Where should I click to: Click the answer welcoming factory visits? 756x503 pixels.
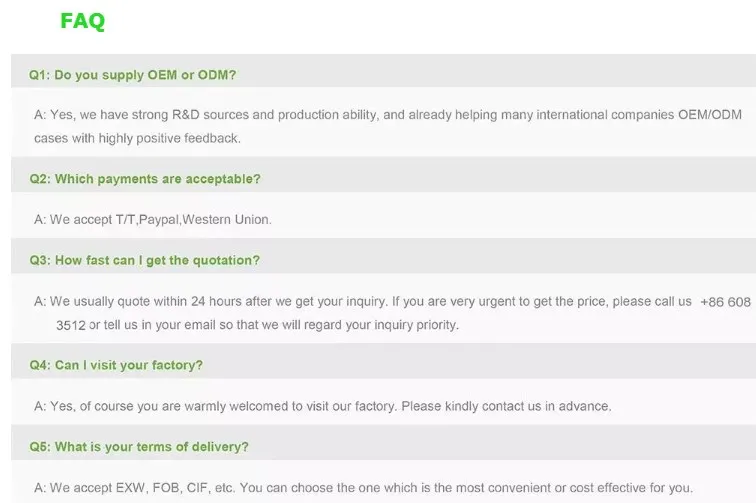323,406
